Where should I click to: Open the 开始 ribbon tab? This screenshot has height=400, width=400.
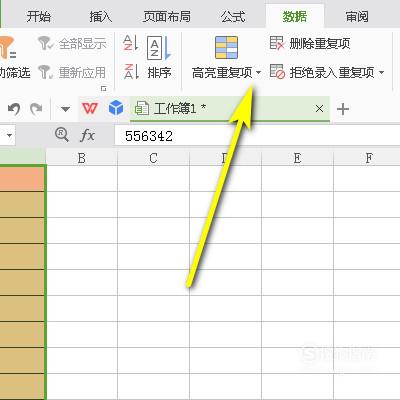click(x=39, y=16)
